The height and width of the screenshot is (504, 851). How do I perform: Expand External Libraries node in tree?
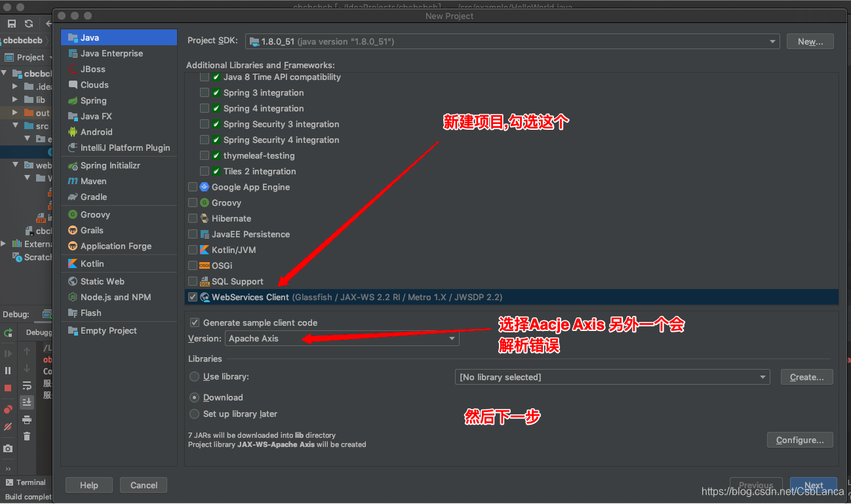coord(4,244)
